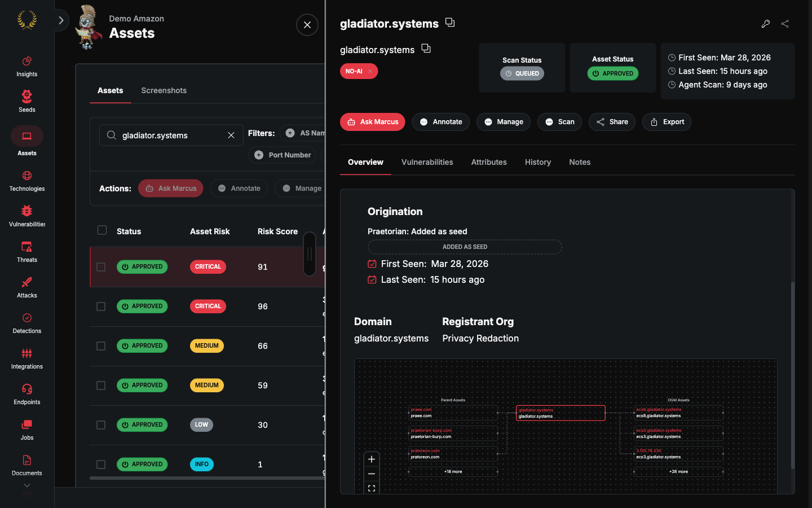
Task: Open the Scan menu in detail panel
Action: click(x=559, y=122)
